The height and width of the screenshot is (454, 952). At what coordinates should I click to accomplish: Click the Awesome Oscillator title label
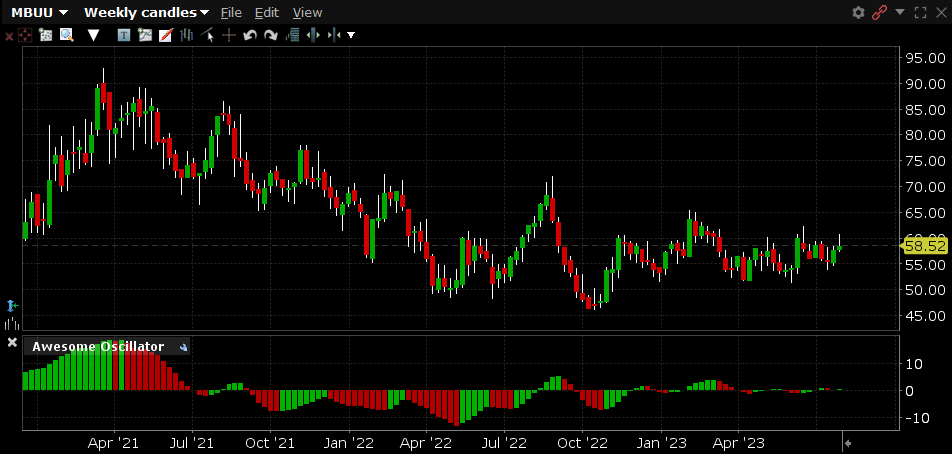[98, 346]
